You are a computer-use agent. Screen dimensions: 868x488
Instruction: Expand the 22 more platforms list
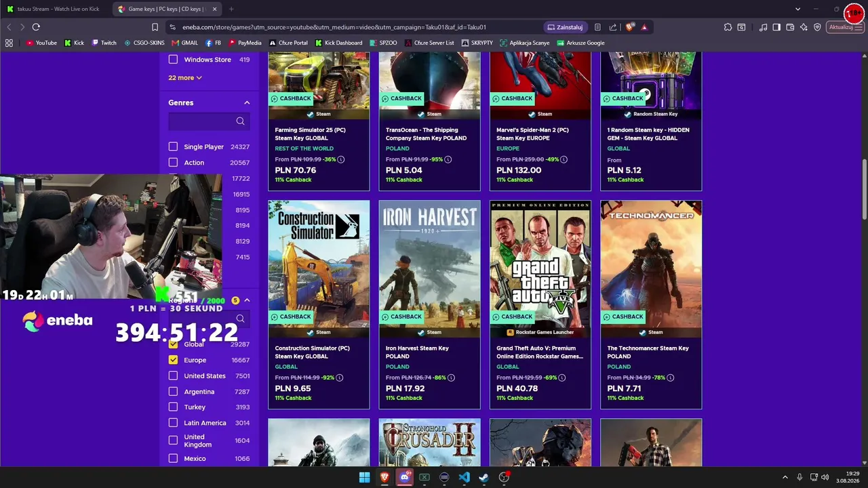click(185, 78)
